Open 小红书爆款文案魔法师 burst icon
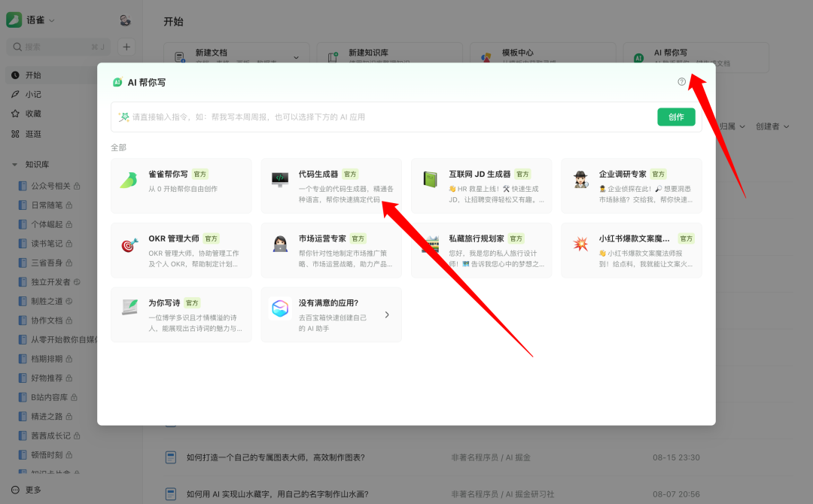Image resolution: width=813 pixels, height=504 pixels. [x=580, y=244]
